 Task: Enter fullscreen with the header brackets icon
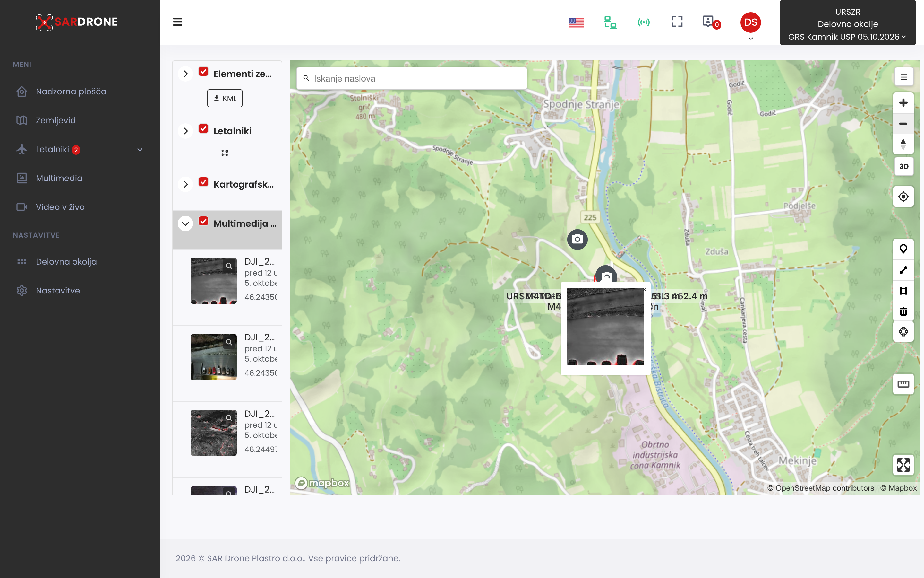pyautogui.click(x=677, y=22)
